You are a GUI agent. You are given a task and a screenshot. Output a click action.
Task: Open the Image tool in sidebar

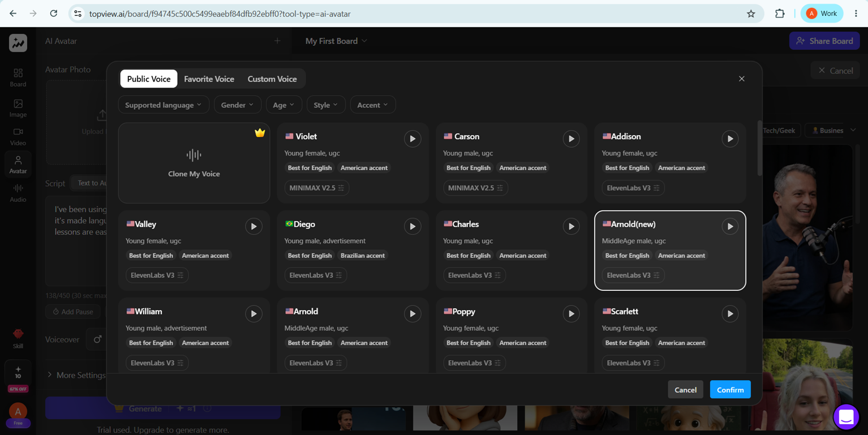tap(18, 108)
